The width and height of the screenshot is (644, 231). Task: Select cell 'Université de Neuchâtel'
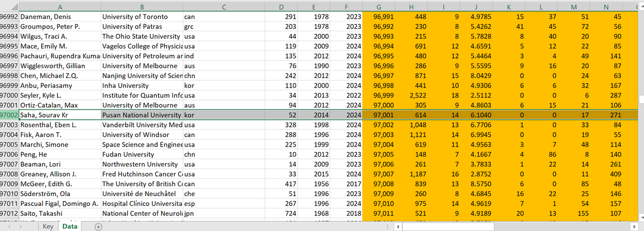[141, 193]
